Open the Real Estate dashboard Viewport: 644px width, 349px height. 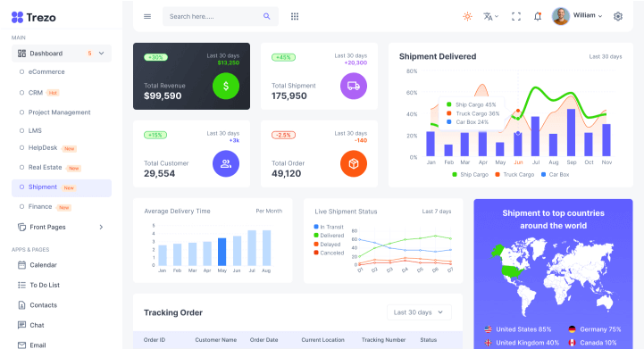click(x=46, y=168)
